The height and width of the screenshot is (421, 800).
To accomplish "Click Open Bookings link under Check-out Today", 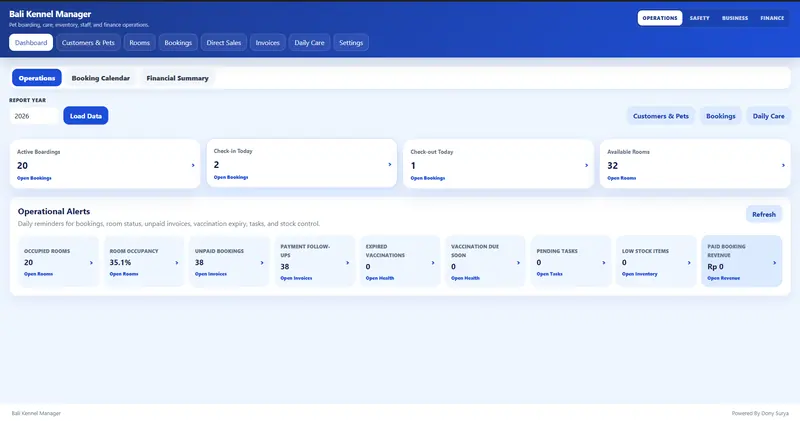I will 428,178.
